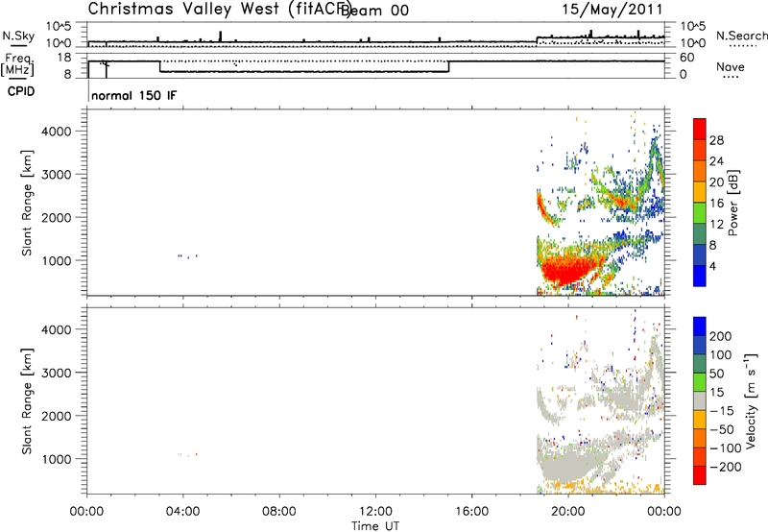Click the Nave legend label
Screen dimensions: 768x532
coord(730,66)
